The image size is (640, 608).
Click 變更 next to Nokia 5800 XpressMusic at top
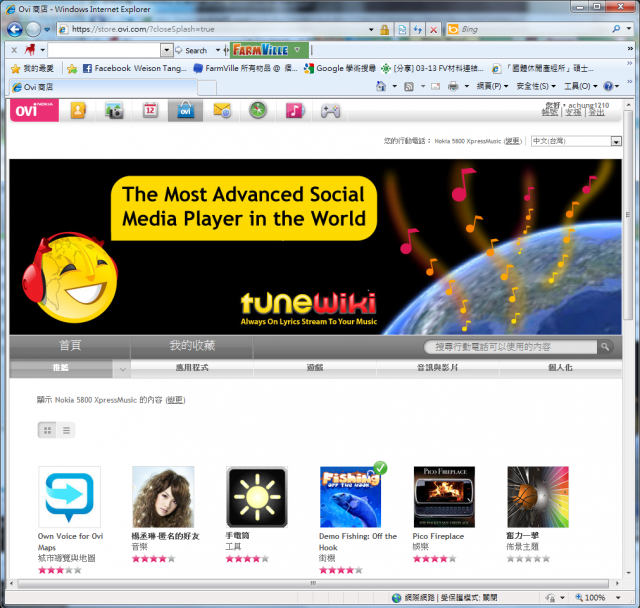513,141
